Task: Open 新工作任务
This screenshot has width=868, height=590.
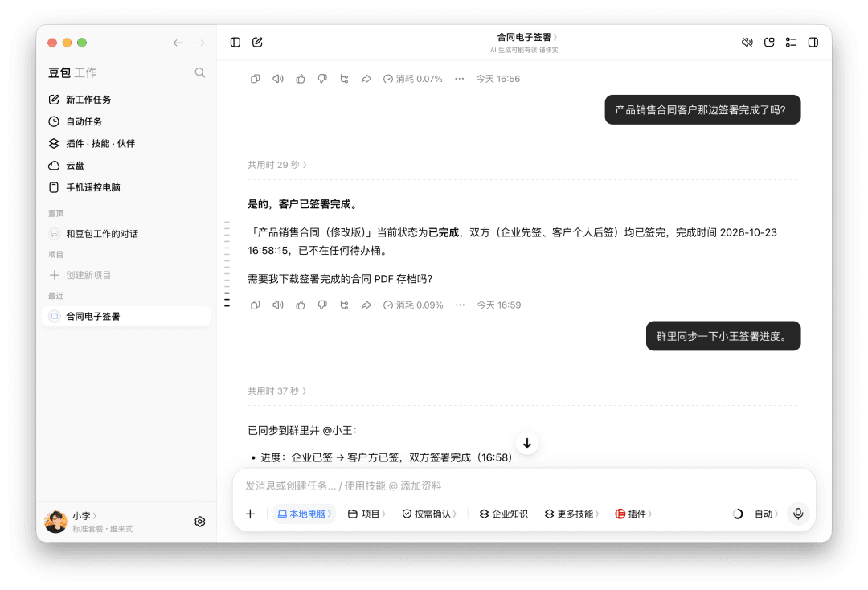Action: tap(126, 100)
